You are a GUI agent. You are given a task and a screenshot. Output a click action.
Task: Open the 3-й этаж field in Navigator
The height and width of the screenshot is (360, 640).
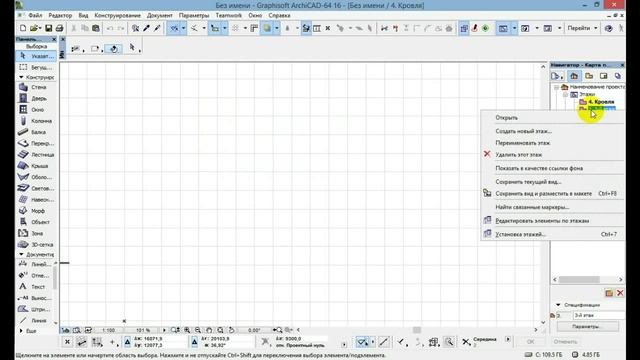(599, 315)
